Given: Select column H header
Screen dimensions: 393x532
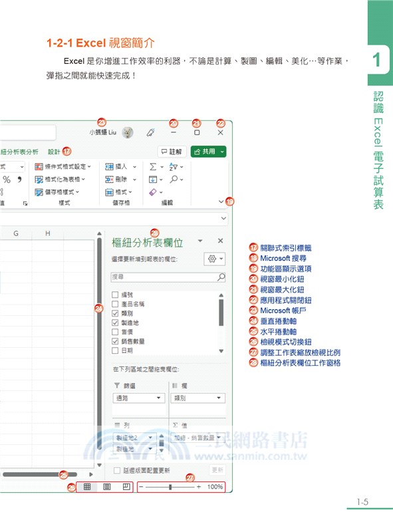Looking at the screenshot, I should pyautogui.click(x=47, y=233).
